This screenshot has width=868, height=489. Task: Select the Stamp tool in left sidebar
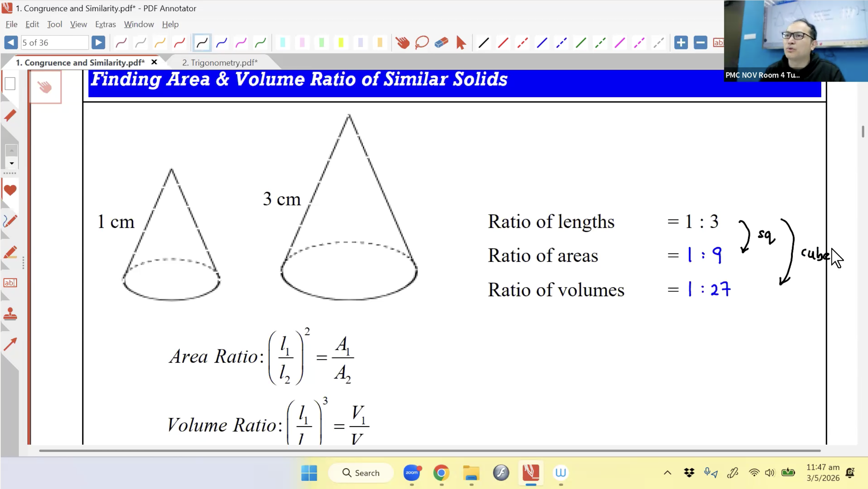click(10, 314)
